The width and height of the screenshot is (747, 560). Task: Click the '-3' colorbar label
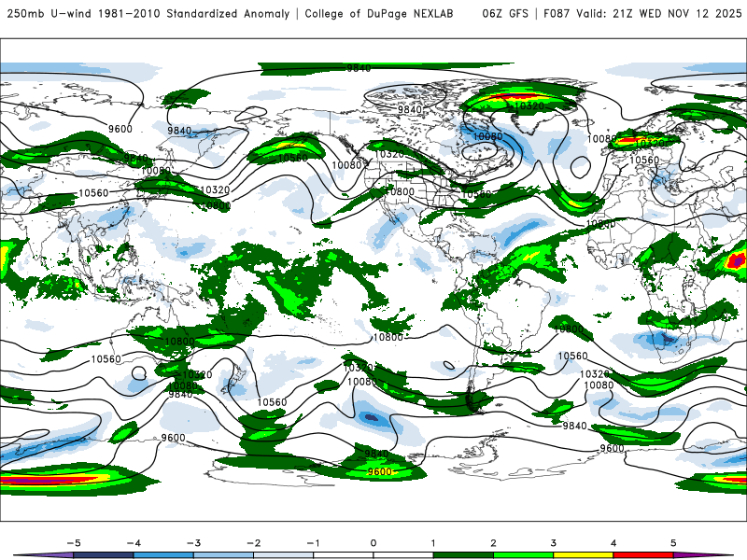pyautogui.click(x=193, y=543)
